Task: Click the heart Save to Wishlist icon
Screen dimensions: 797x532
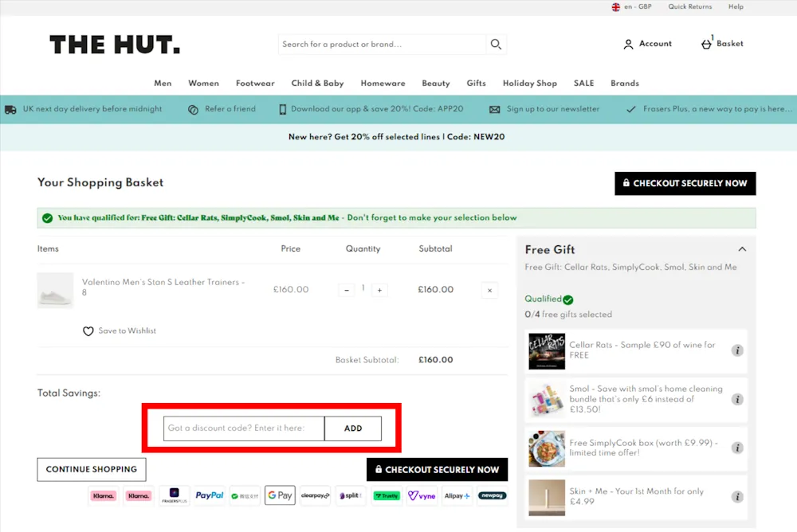Action: pyautogui.click(x=88, y=331)
